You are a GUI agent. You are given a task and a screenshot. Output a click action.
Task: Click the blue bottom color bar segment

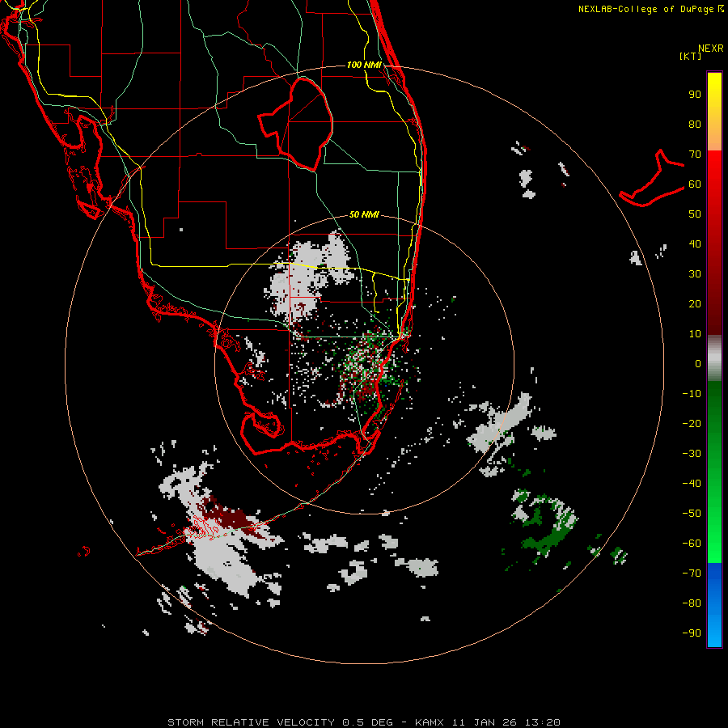[x=714, y=605]
